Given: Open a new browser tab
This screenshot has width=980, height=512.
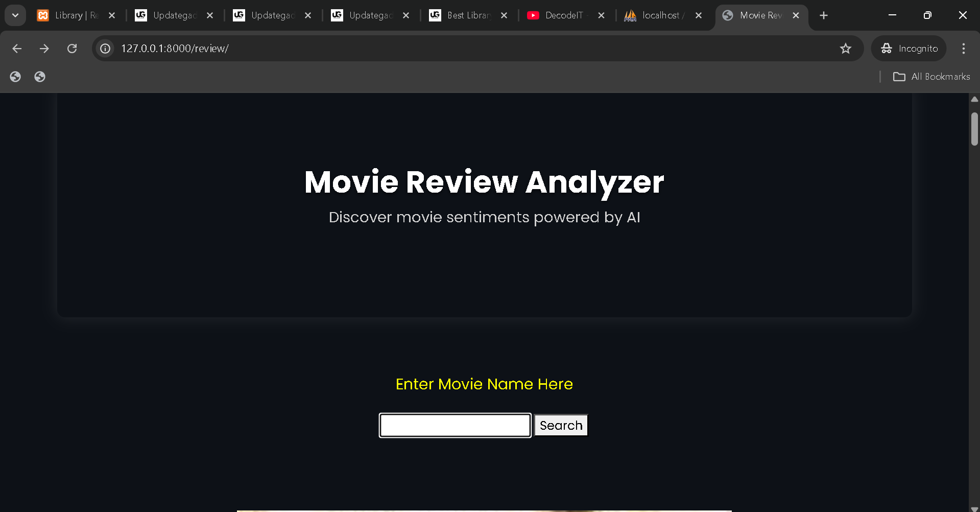Looking at the screenshot, I should click(823, 15).
